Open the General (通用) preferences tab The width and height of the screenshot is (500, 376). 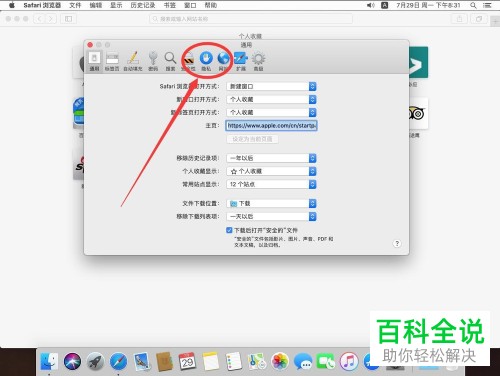[94, 62]
